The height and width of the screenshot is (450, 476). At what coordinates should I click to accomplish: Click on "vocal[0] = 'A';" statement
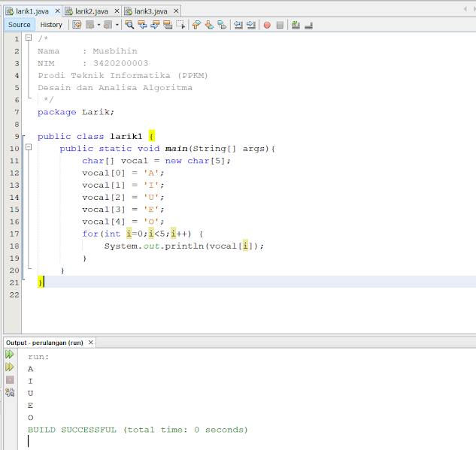click(123, 173)
